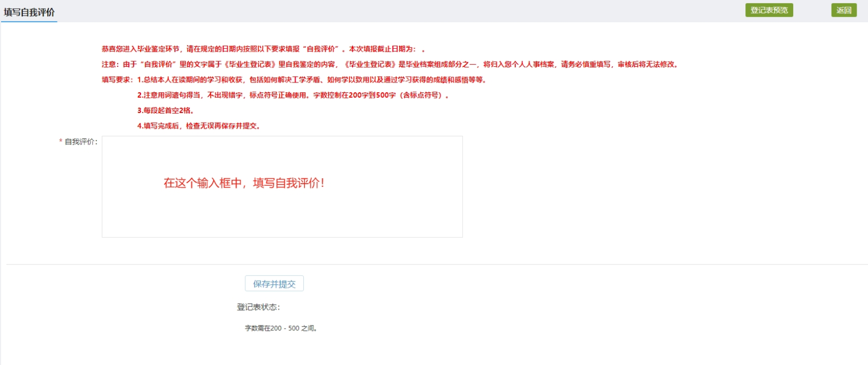Click the 填写要求 heading label
This screenshot has height=365, width=868.
tap(117, 80)
